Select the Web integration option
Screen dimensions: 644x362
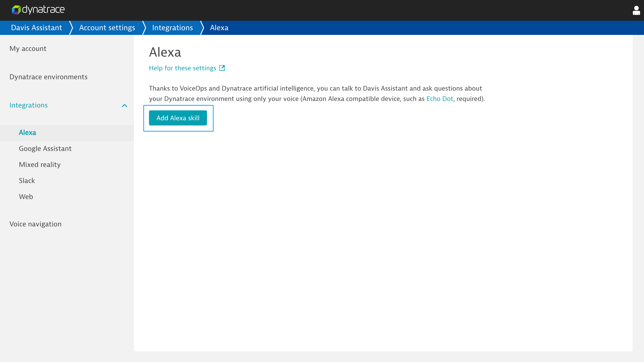point(26,196)
